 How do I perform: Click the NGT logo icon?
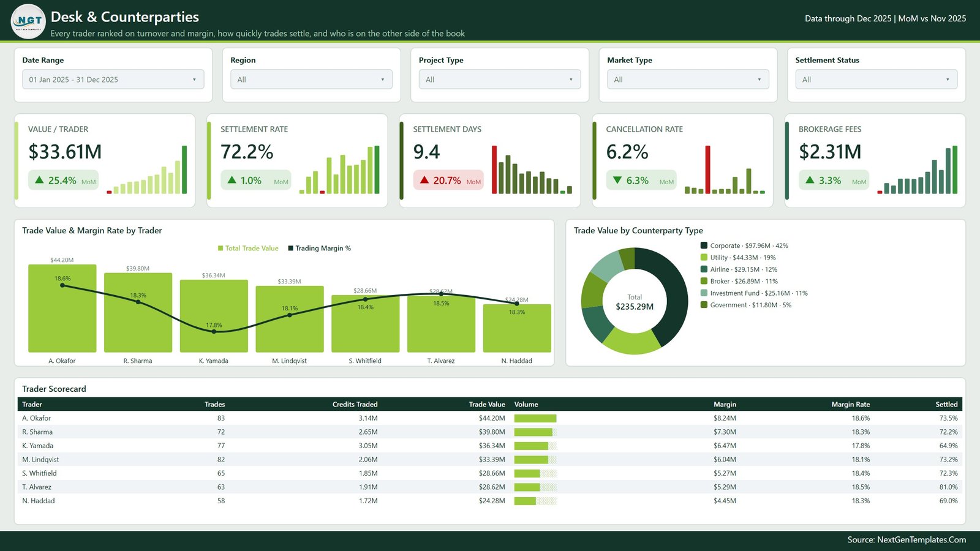pyautogui.click(x=28, y=21)
